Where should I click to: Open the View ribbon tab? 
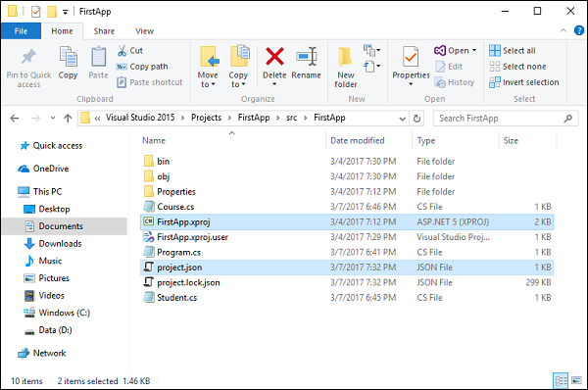(x=144, y=31)
